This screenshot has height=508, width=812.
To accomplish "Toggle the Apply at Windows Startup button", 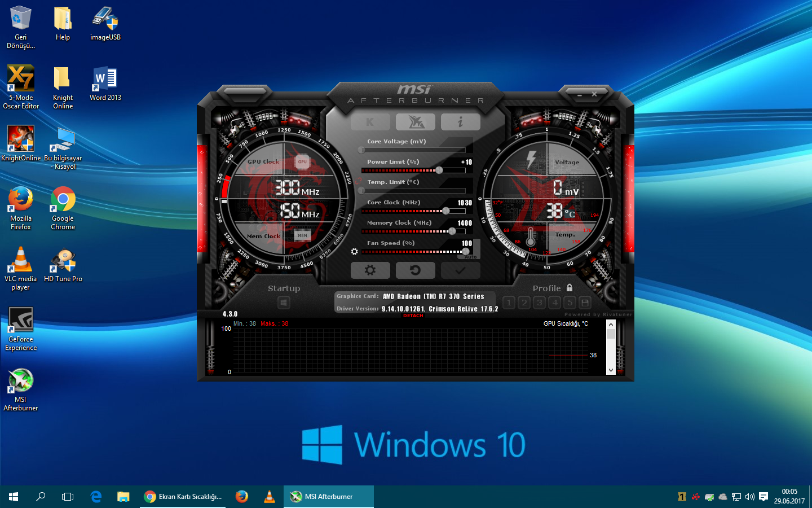I will pos(284,303).
